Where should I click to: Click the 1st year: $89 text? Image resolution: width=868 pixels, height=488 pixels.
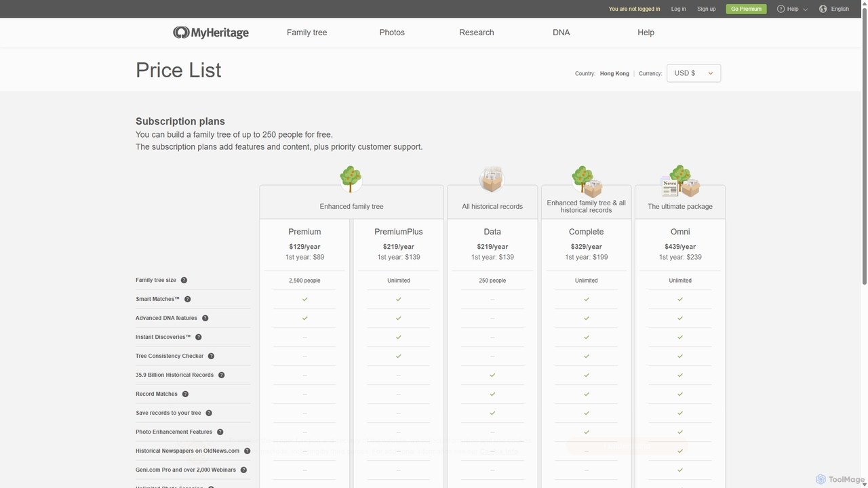(x=304, y=257)
